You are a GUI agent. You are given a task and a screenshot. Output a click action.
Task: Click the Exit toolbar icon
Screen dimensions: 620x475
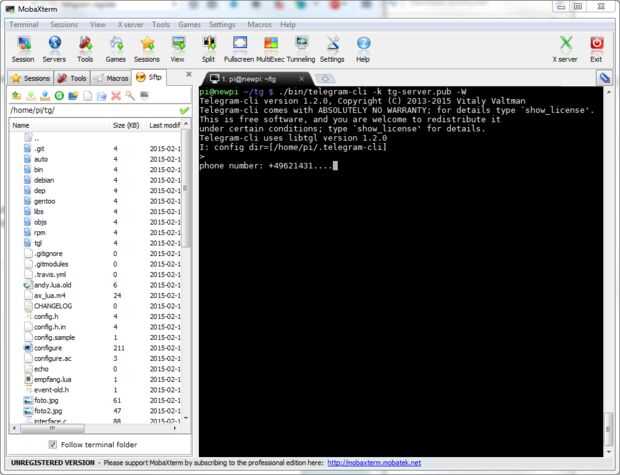point(596,49)
